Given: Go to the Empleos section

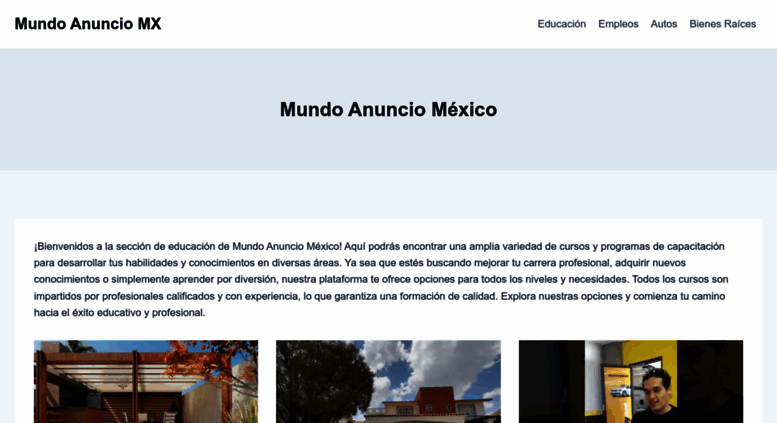Looking at the screenshot, I should tap(618, 24).
